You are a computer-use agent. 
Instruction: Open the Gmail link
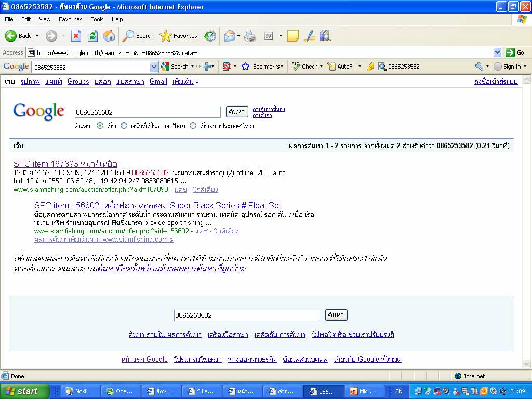coord(158,82)
